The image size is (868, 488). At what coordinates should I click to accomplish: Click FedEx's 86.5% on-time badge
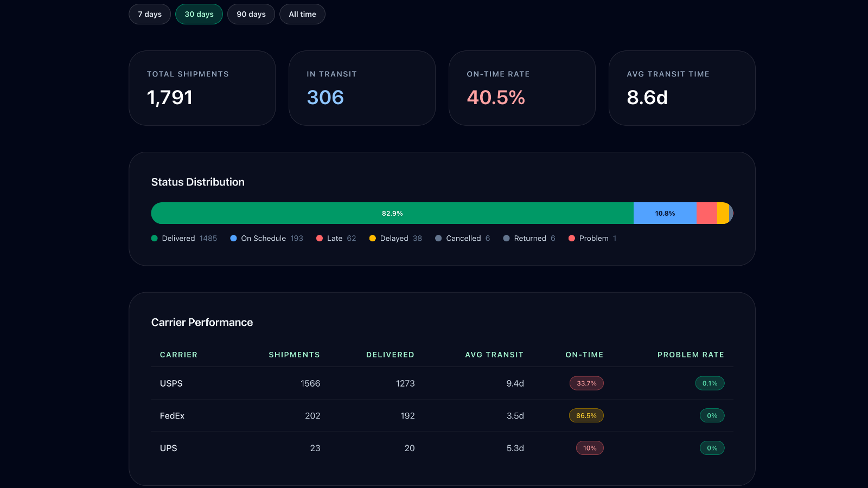pos(586,415)
